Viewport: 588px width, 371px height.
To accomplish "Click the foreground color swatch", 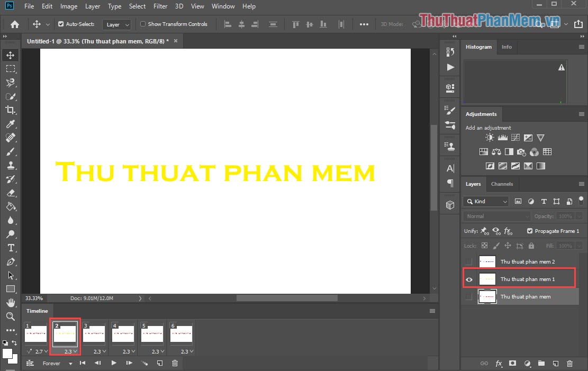I will pos(8,353).
